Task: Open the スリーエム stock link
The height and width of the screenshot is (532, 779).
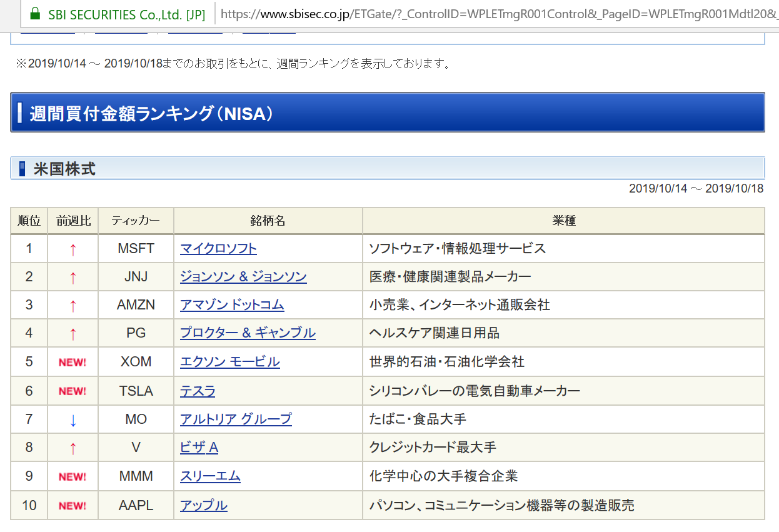Action: (x=210, y=476)
